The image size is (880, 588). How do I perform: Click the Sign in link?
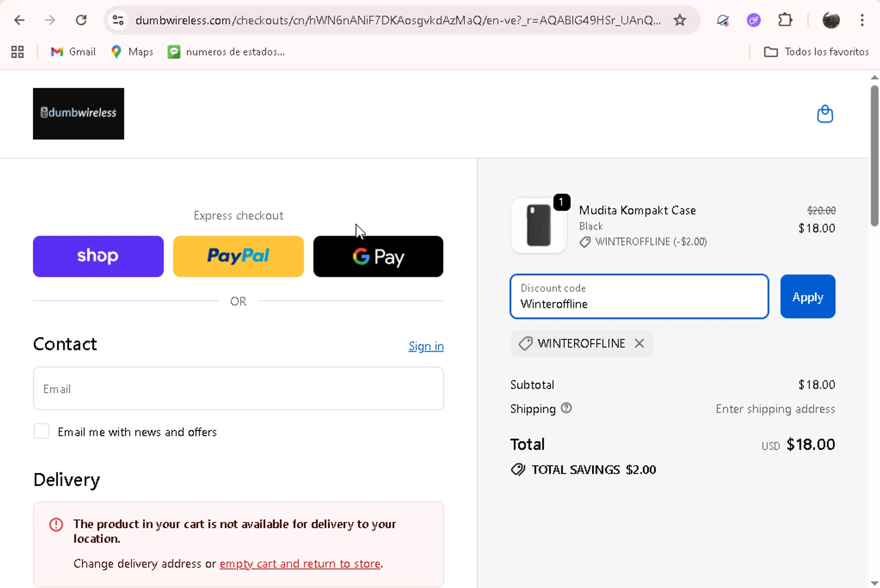(x=426, y=346)
